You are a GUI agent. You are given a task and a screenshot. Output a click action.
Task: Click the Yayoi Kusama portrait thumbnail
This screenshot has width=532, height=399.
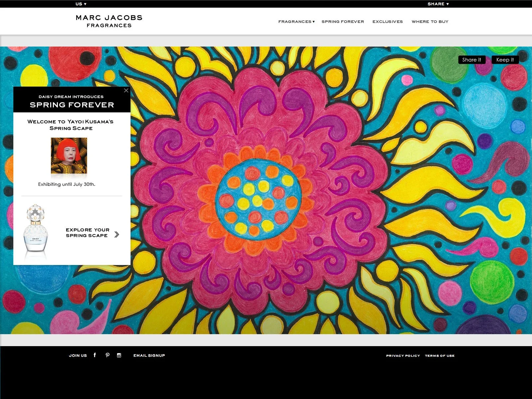click(x=69, y=156)
